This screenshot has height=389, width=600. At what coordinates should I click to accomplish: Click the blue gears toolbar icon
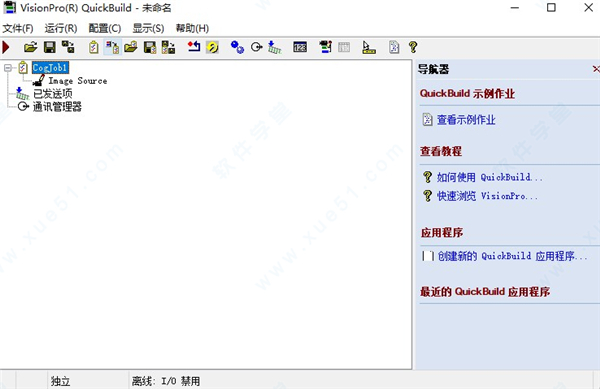[x=237, y=47]
